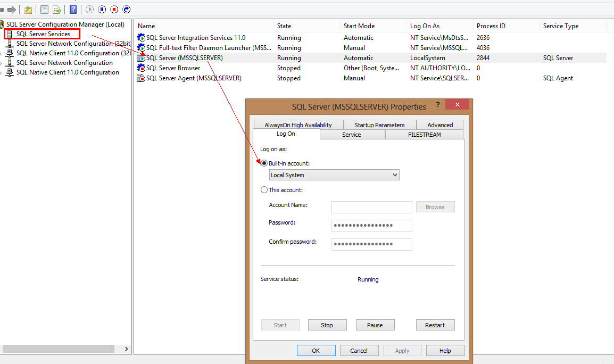
Task: Click the SQL Server (MSSQLSERVER) service icon
Action: (141, 58)
